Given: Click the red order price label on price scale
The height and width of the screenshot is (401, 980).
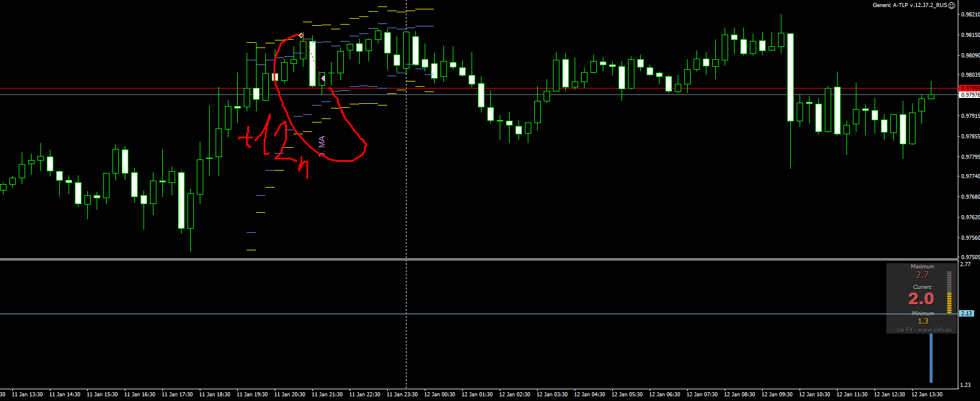Looking at the screenshot, I should pyautogui.click(x=969, y=89).
